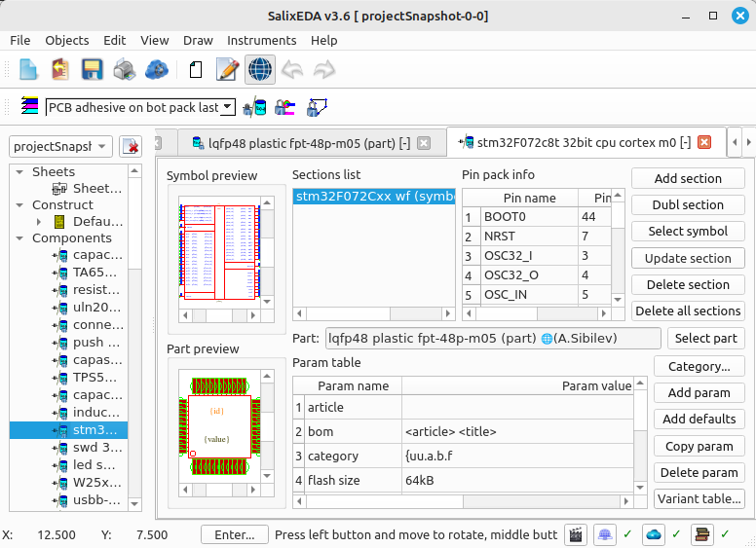This screenshot has width=756, height=548.
Task: Click the Param table horizontal scrollbar
Action: 463,501
